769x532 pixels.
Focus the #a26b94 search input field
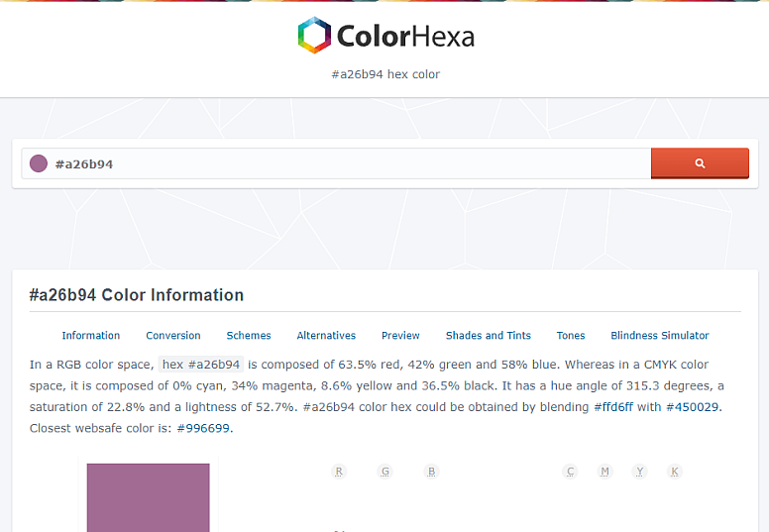pos(337,163)
